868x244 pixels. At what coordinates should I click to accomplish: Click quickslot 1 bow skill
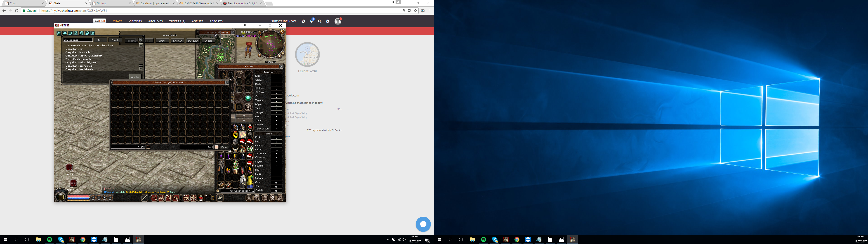click(154, 198)
